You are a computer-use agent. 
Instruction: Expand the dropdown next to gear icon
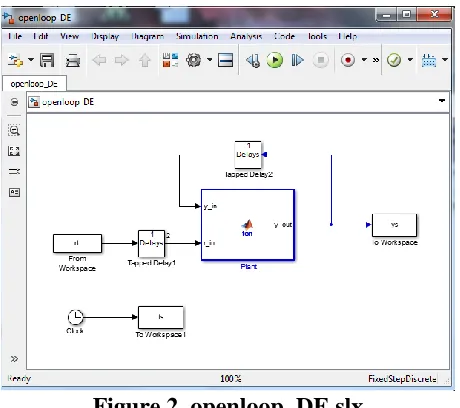pos(209,60)
